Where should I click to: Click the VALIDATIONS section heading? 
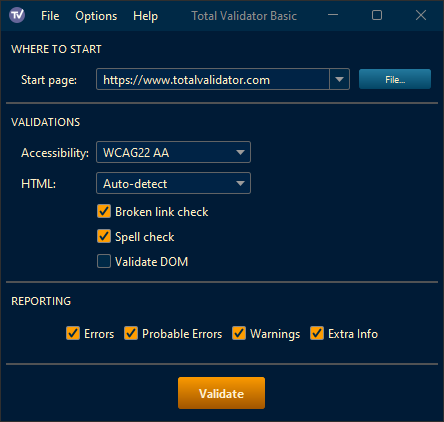point(46,122)
